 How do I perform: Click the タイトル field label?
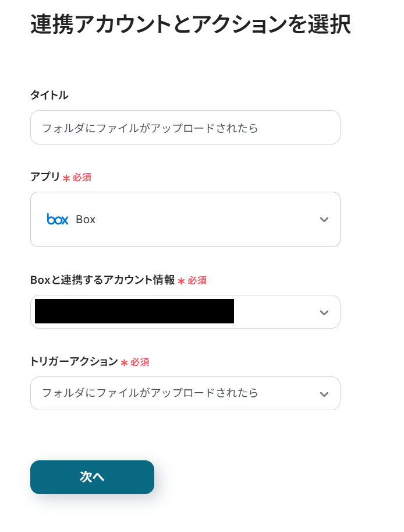49,95
